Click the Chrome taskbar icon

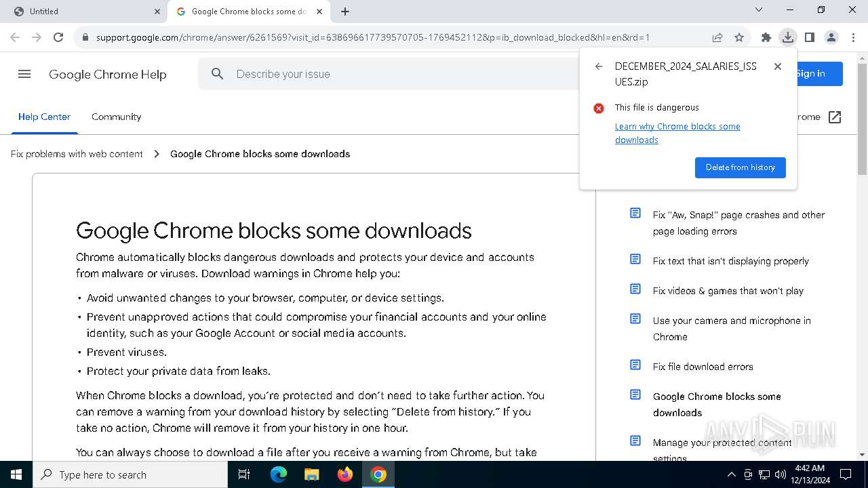tap(378, 474)
